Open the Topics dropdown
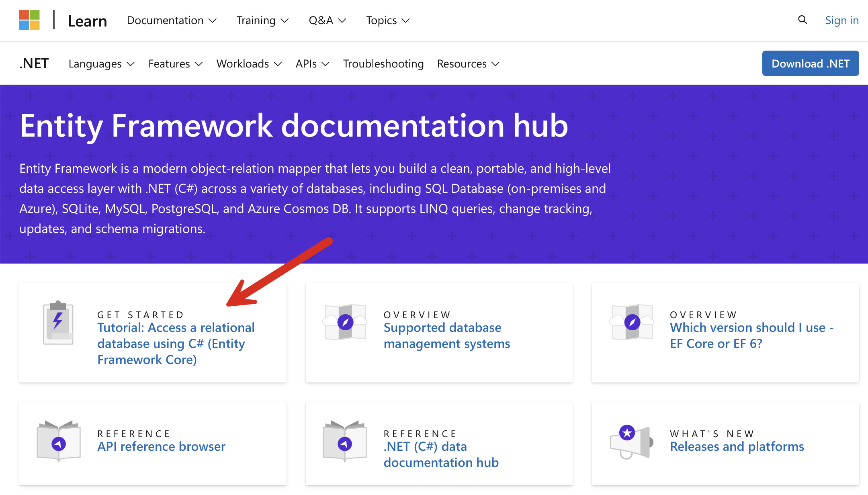Image resolution: width=868 pixels, height=495 pixels. pyautogui.click(x=387, y=20)
